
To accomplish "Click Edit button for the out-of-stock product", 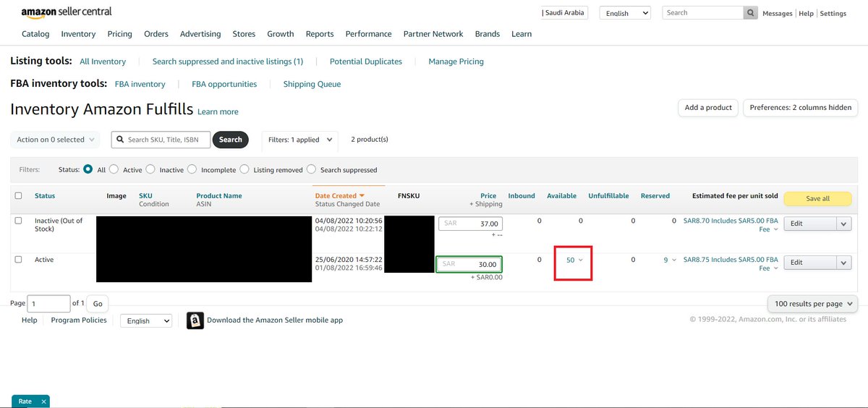I will click(810, 224).
